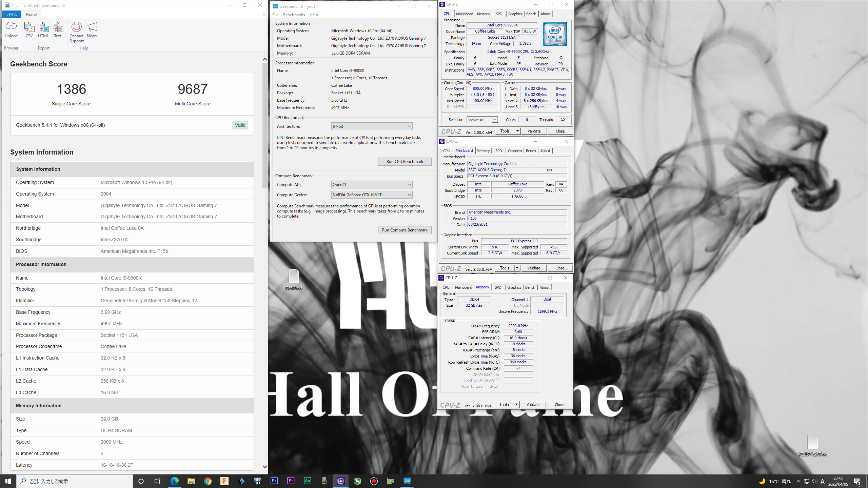Click the Valid badge in Geekbench Score
The width and height of the screenshot is (868, 488).
tap(240, 125)
